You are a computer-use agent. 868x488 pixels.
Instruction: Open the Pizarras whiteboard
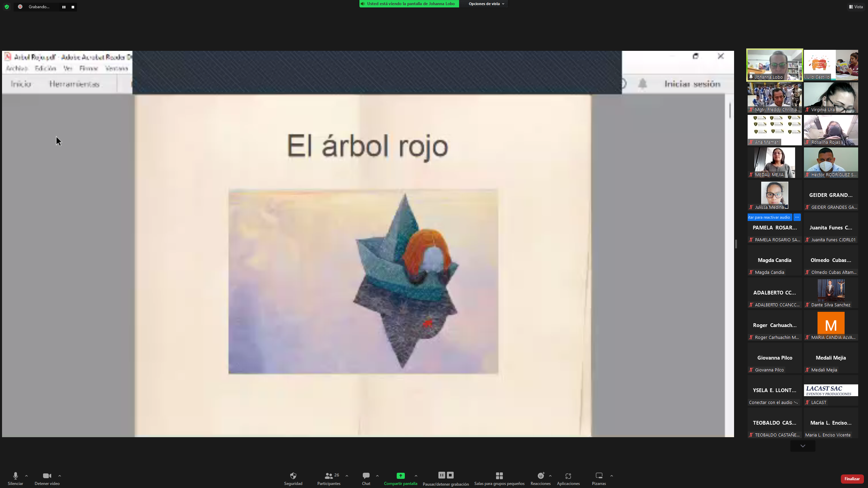[599, 479]
